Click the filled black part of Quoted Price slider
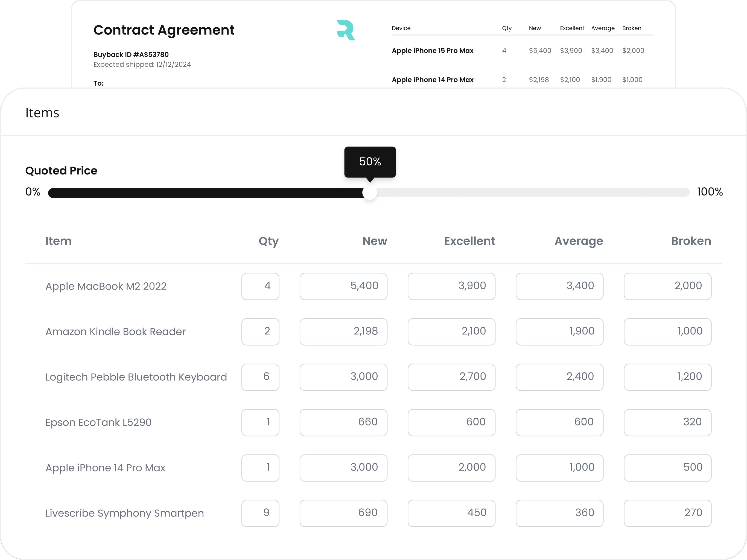The width and height of the screenshot is (747, 560). 205,193
